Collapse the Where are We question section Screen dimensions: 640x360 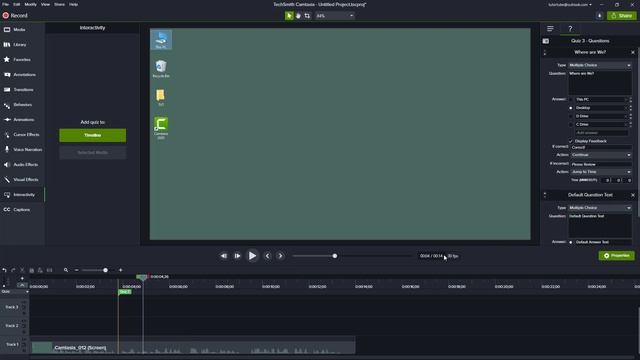pyautogui.click(x=545, y=52)
